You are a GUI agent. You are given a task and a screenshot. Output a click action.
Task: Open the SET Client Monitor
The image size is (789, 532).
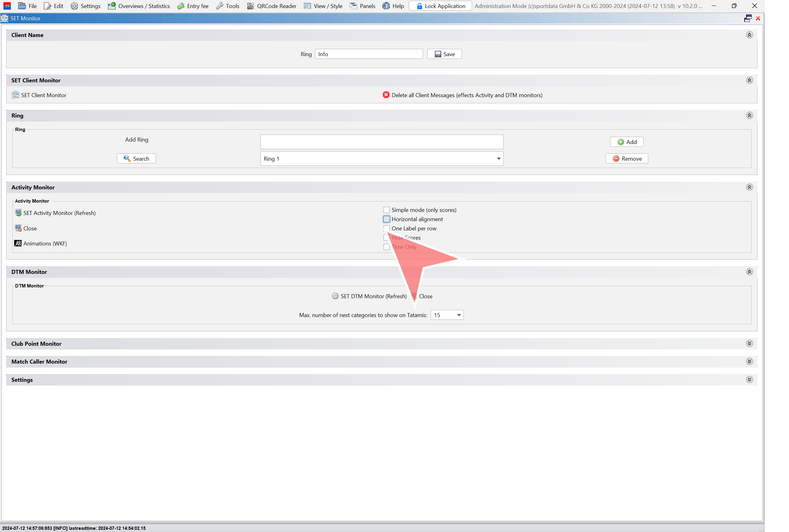(43, 95)
